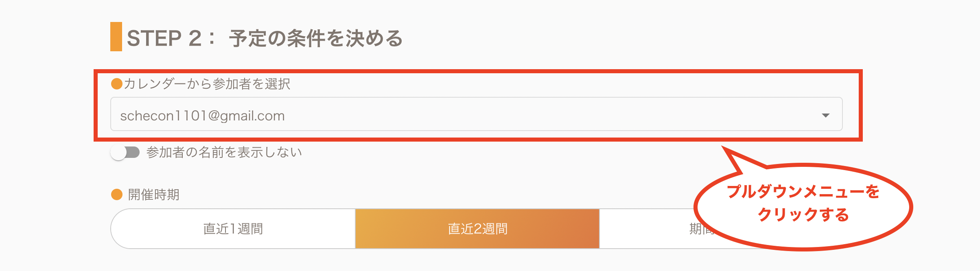Click the カレンダーから参加者を選択 label
The height and width of the screenshot is (271, 980).
207,84
